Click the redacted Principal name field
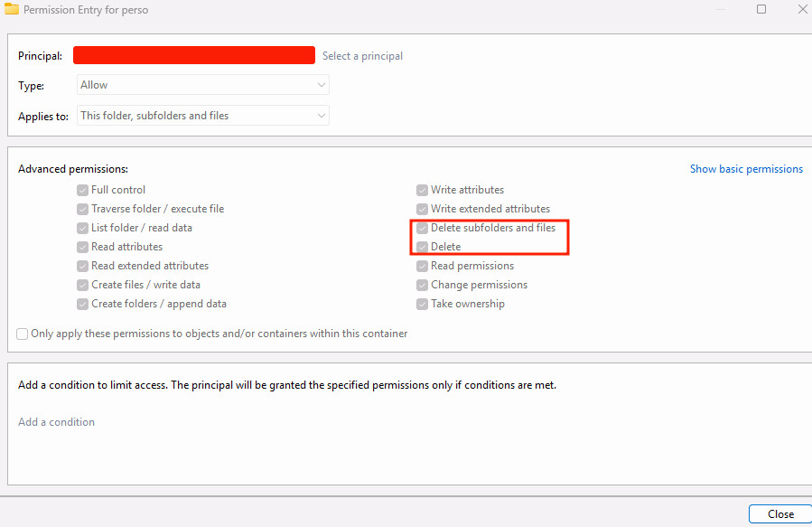Screen dimensions: 812x527 click(x=193, y=55)
